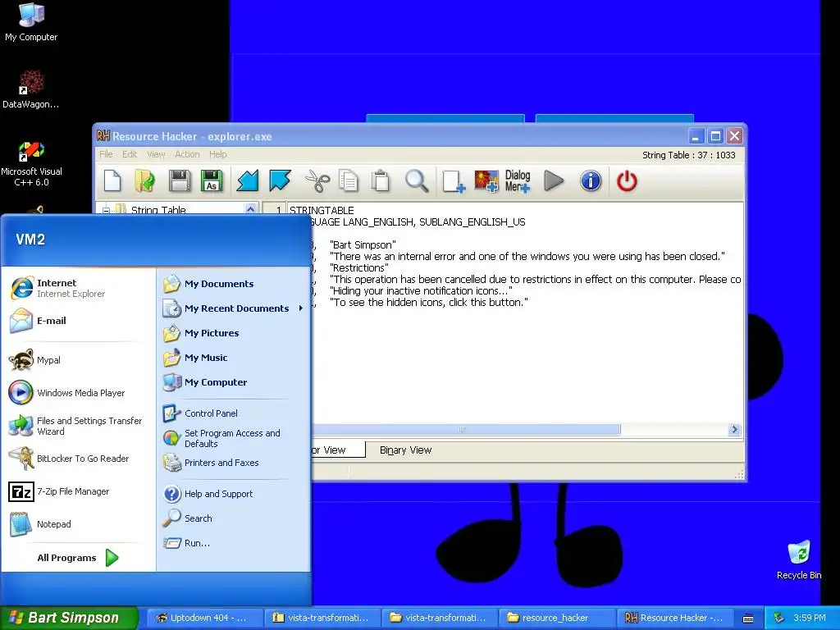Viewport: 840px width, 630px height.
Task: Expand the My Recent Documents submenu
Action: pos(234,308)
